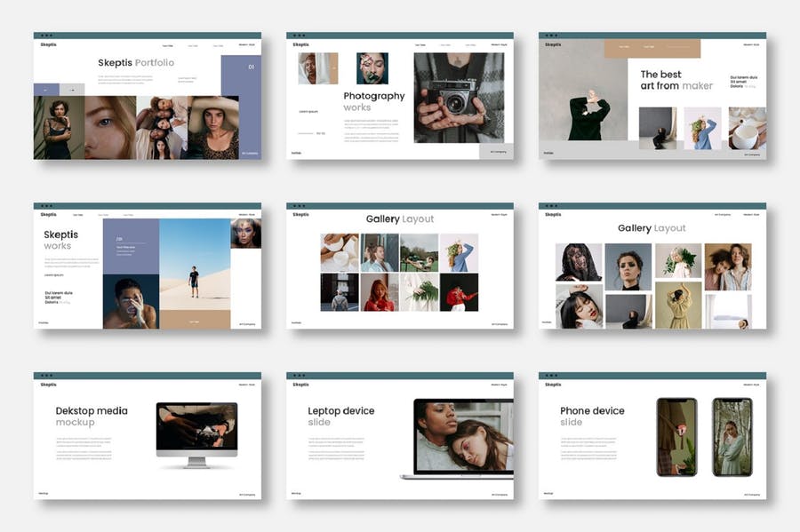Select the laptop mockup image
The width and height of the screenshot is (800, 532).
(457, 439)
